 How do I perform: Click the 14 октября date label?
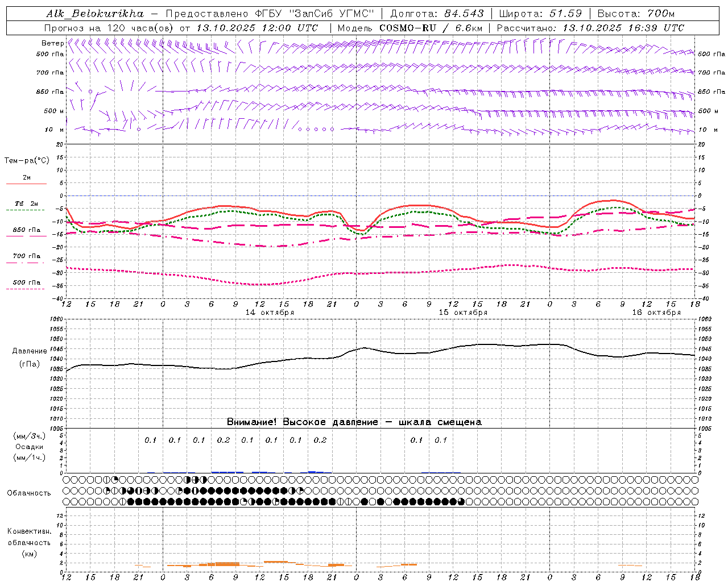270,313
